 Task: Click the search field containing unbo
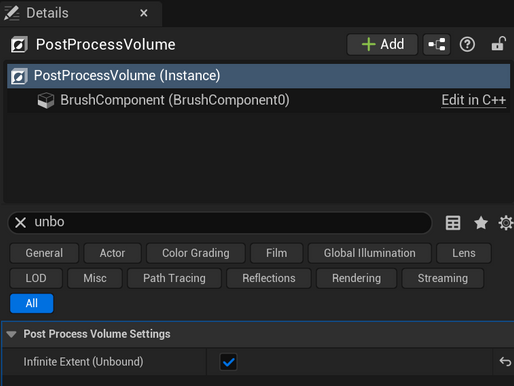pyautogui.click(x=220, y=222)
